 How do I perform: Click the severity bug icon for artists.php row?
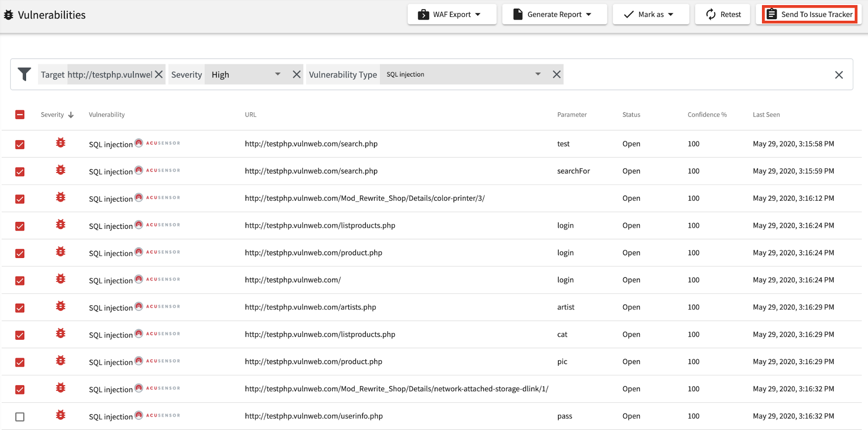coord(61,306)
